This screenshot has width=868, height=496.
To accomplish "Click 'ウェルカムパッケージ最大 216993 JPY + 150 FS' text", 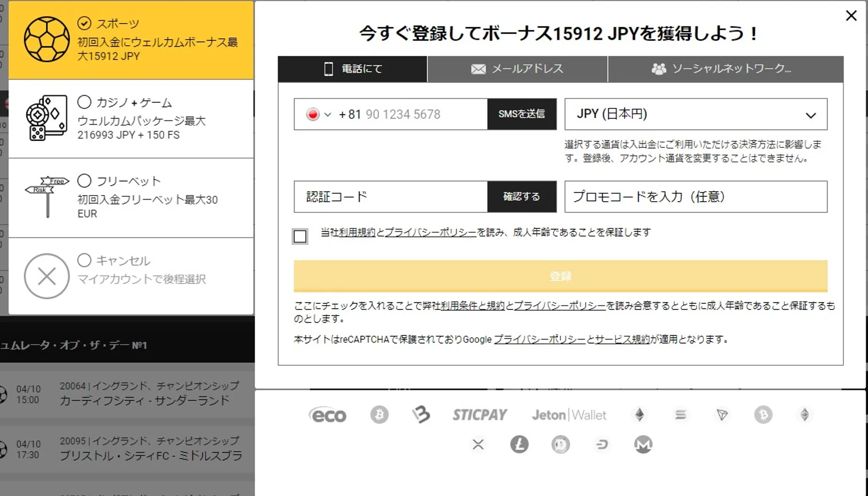I will point(141,128).
